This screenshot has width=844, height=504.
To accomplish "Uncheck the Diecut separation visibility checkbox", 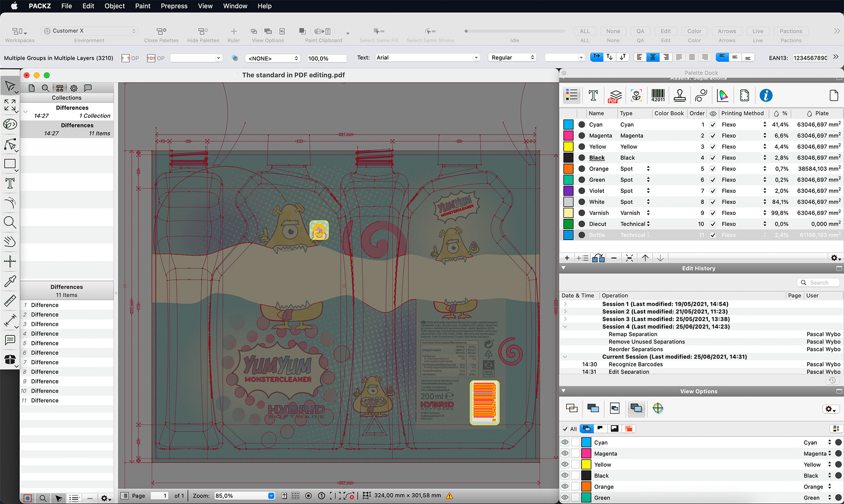I will (713, 224).
